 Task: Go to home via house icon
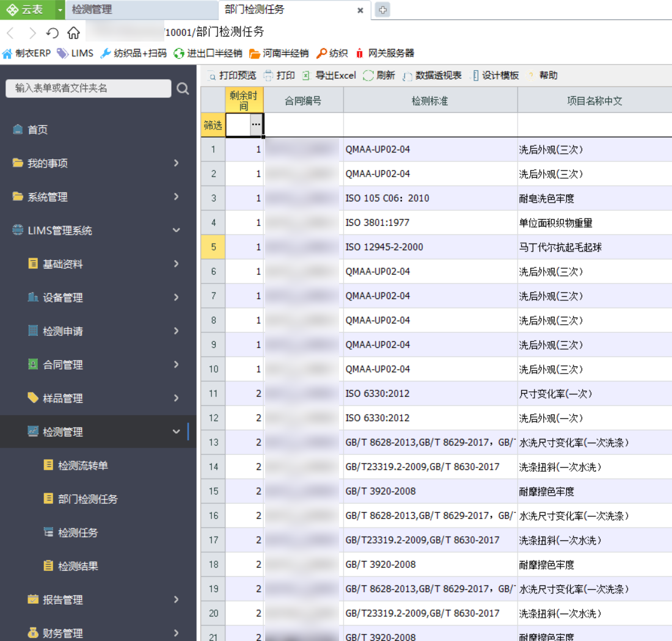[74, 32]
